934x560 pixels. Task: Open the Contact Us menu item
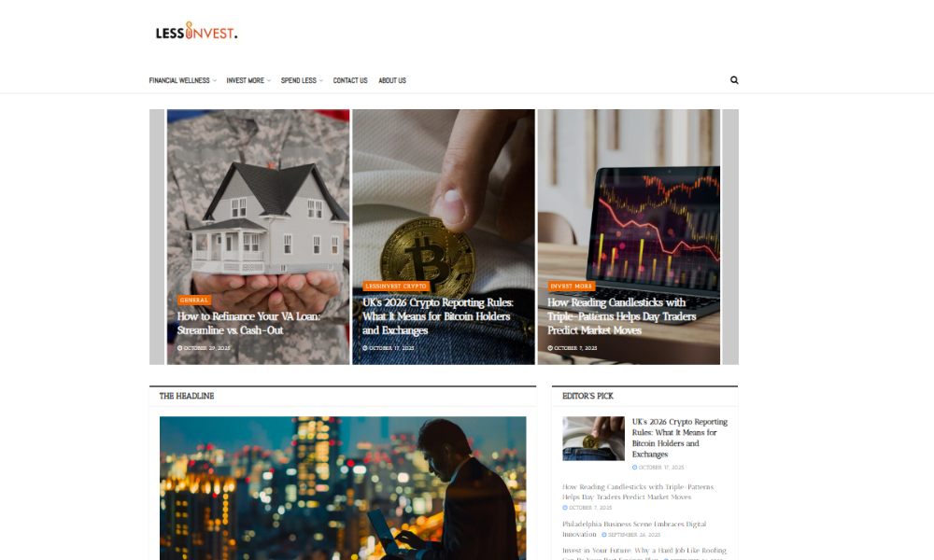click(350, 80)
